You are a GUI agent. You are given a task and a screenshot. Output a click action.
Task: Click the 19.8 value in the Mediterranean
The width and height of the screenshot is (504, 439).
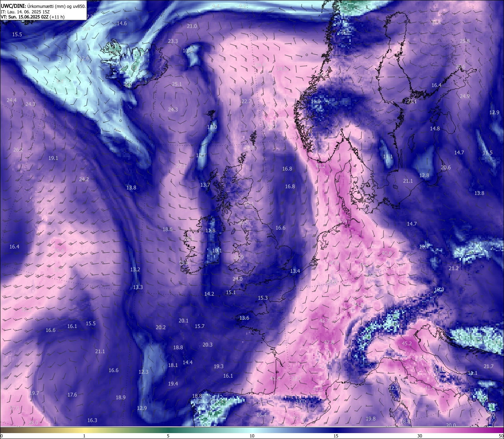[371, 419]
